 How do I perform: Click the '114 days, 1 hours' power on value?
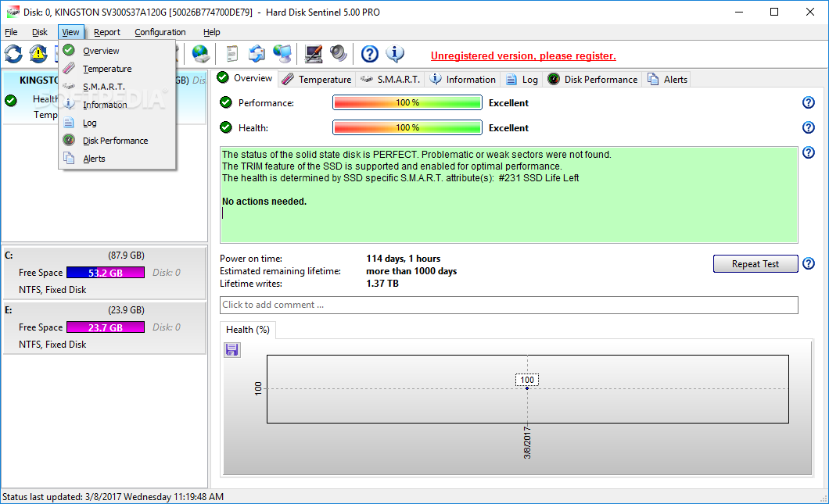[x=404, y=259]
